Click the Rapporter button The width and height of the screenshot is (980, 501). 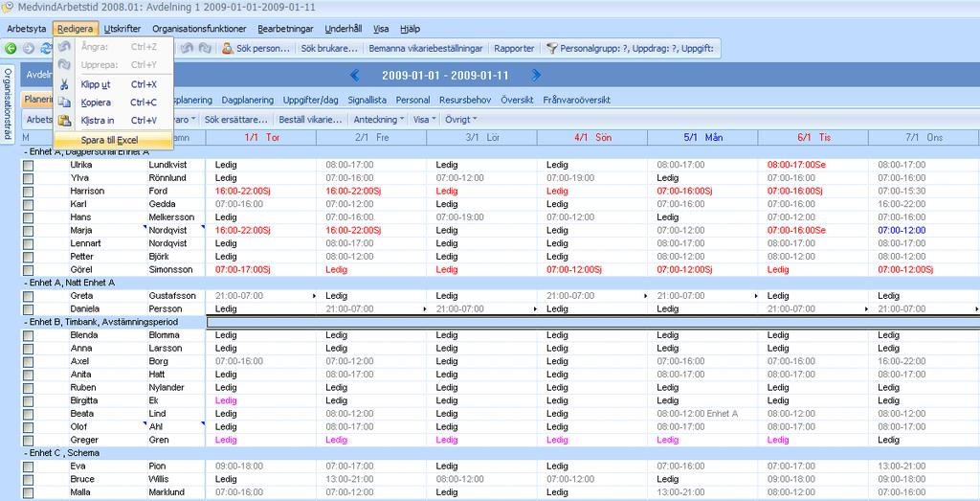pyautogui.click(x=514, y=48)
